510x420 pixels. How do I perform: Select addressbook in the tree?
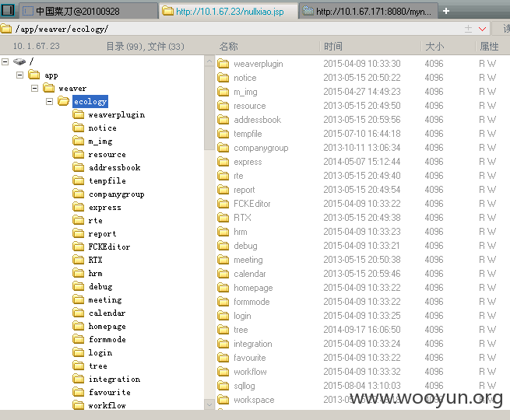pyautogui.click(x=114, y=167)
